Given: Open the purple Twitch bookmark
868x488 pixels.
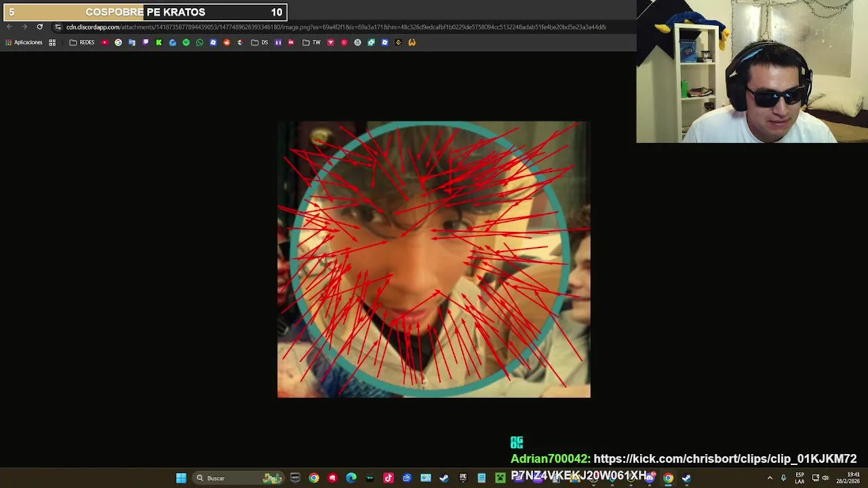Looking at the screenshot, I should [x=145, y=42].
